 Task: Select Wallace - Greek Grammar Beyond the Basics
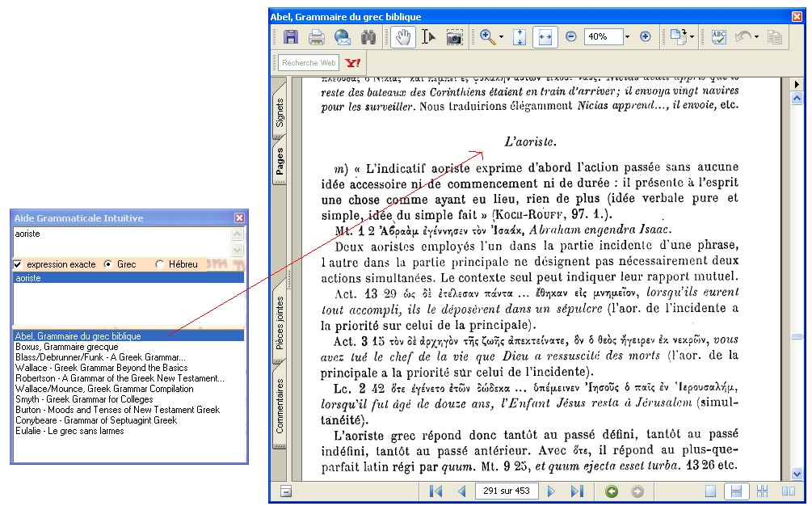pos(102,368)
